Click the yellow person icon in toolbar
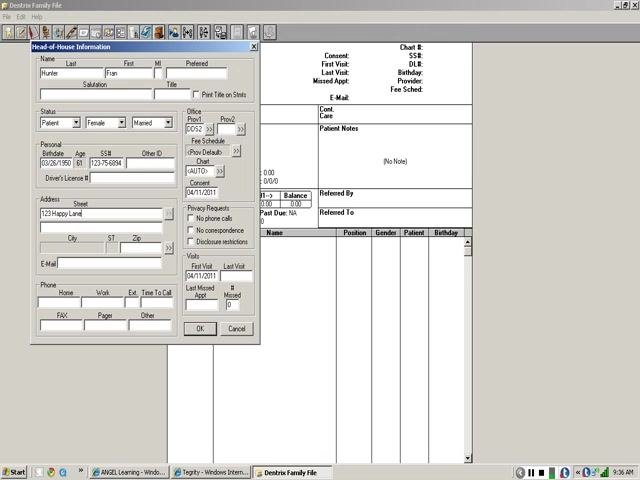Image resolution: width=640 pixels, height=480 pixels. (x=9, y=32)
